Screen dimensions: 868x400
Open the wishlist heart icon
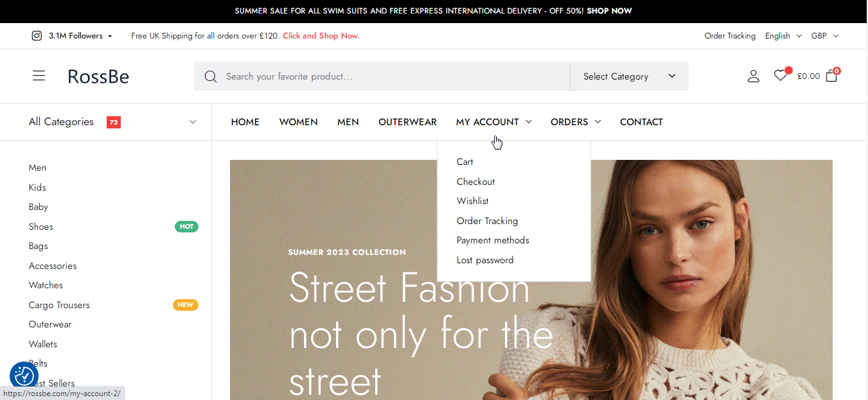781,76
